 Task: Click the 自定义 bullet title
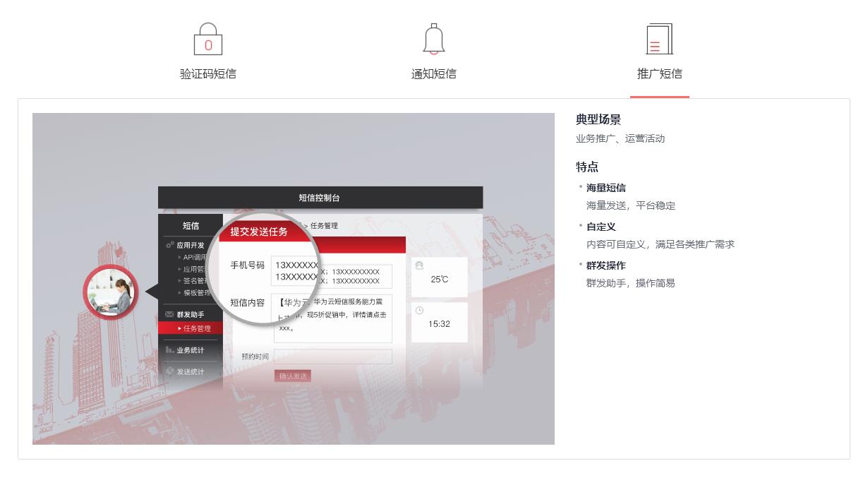click(x=601, y=227)
